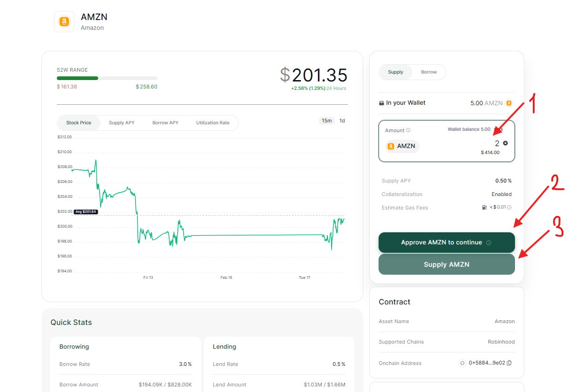Select the Supply mode toggle
576x392 pixels.
click(x=395, y=72)
